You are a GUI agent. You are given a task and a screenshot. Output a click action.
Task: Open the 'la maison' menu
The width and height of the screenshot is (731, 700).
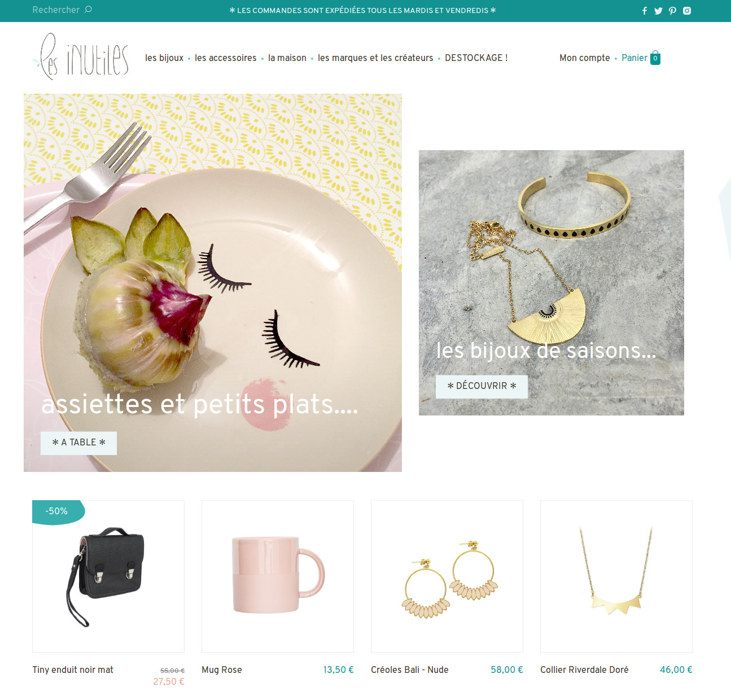[x=287, y=58]
